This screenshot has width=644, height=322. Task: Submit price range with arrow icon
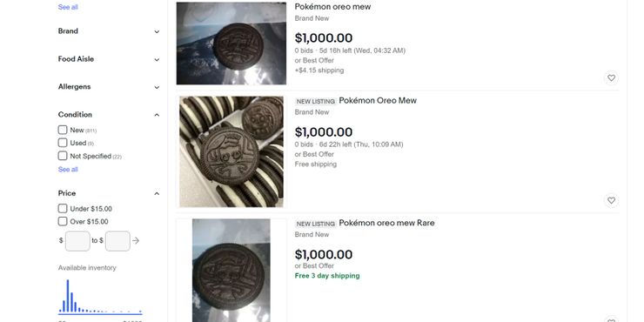136,241
